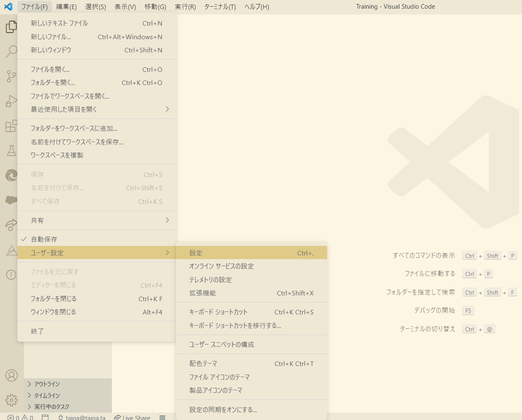Screen dimensions: 522x420
Task: Open the 最近使用した項目を開く submenu
Action: (x=97, y=109)
